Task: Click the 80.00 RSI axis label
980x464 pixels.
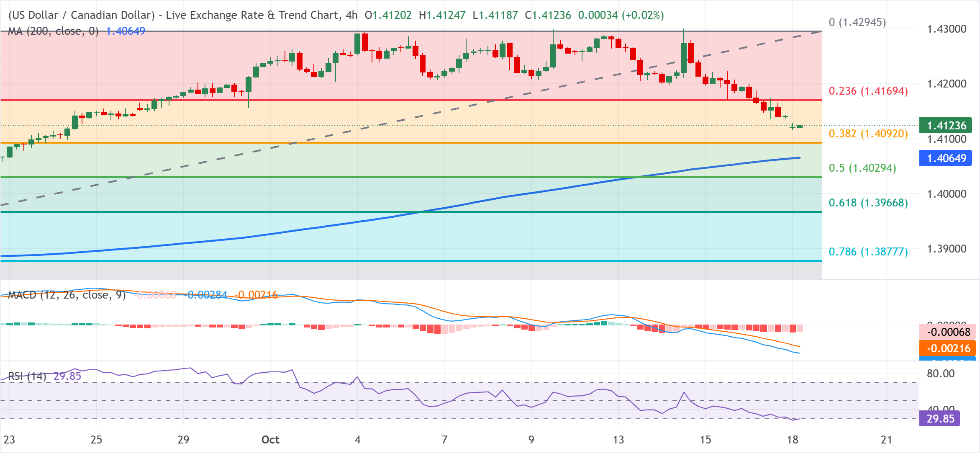Action: [941, 374]
